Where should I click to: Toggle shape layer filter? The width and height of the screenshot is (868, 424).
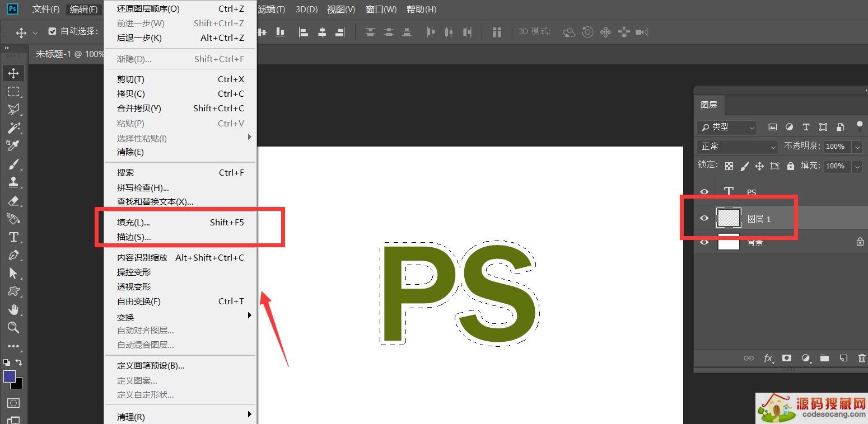tap(823, 127)
